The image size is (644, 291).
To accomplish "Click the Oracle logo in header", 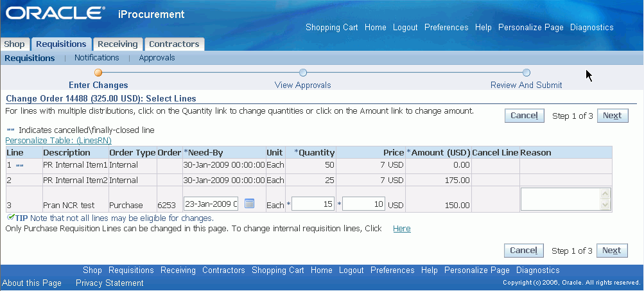I will tap(55, 13).
